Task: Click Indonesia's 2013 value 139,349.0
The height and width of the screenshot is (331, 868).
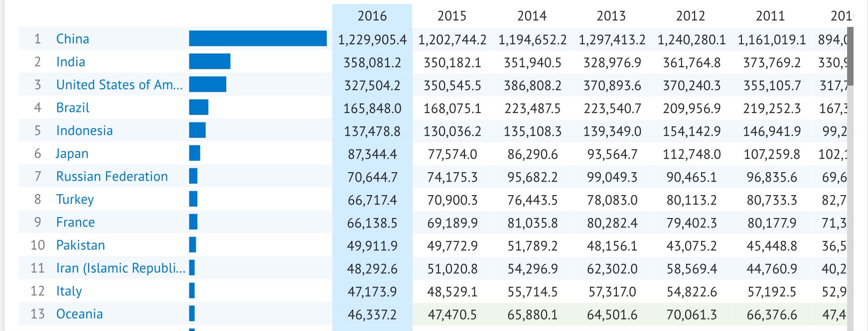Action: [612, 131]
